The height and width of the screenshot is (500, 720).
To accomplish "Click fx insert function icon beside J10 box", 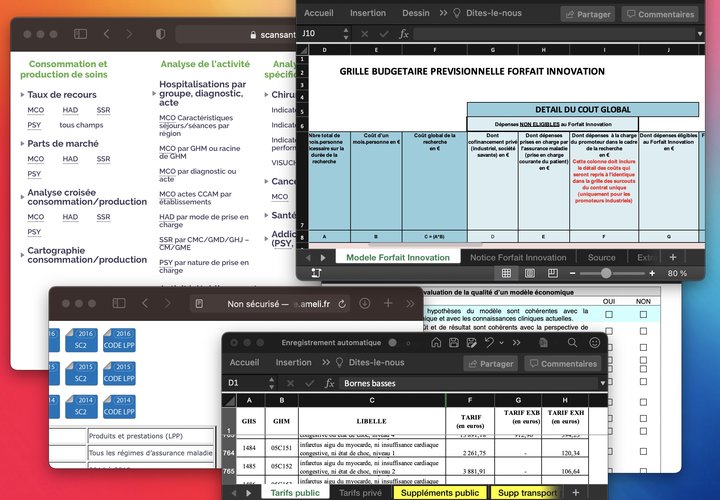I will click(404, 34).
